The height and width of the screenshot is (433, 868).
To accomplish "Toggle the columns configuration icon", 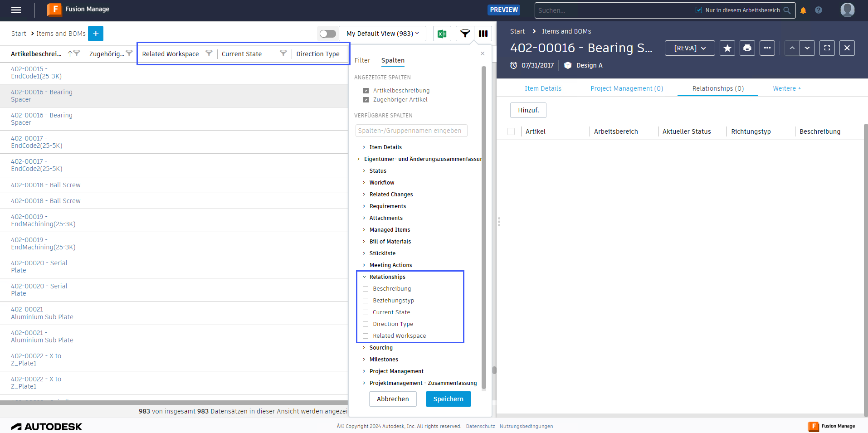I will pos(483,34).
